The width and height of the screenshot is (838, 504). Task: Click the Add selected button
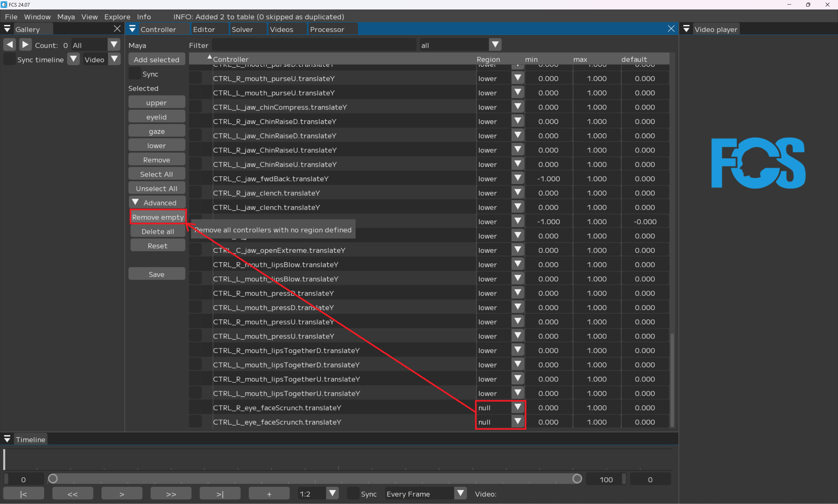click(156, 60)
